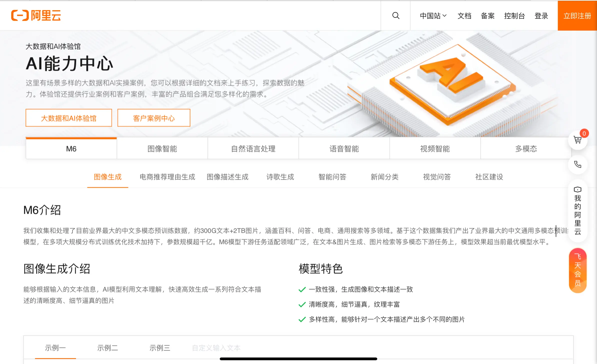Open the search magnifier icon
The width and height of the screenshot is (597, 364).
tap(396, 15)
